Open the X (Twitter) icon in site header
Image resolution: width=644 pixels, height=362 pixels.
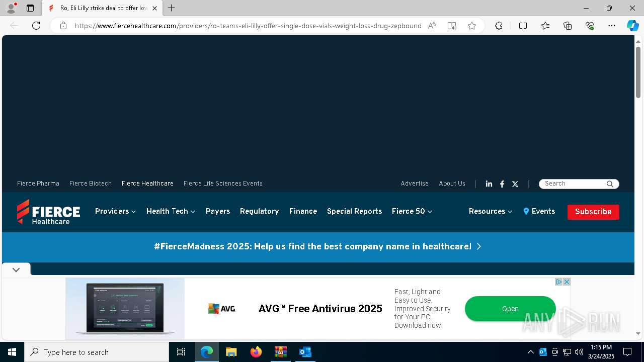[515, 184]
